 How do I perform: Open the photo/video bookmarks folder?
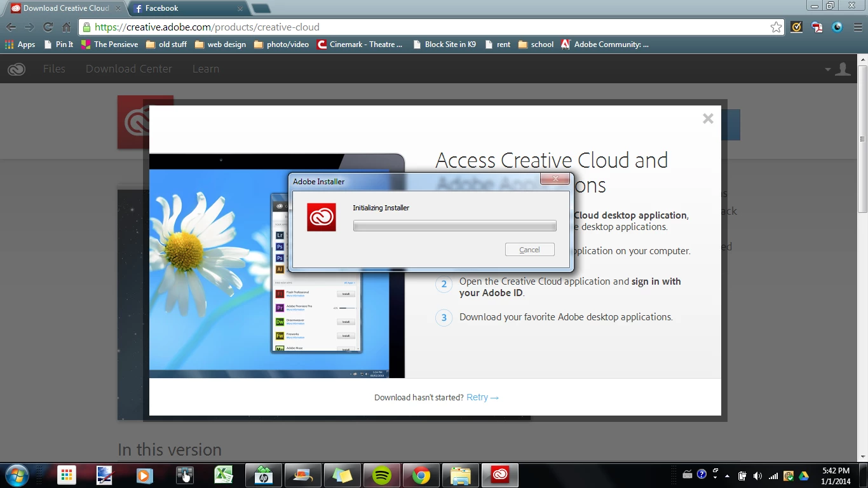point(281,44)
